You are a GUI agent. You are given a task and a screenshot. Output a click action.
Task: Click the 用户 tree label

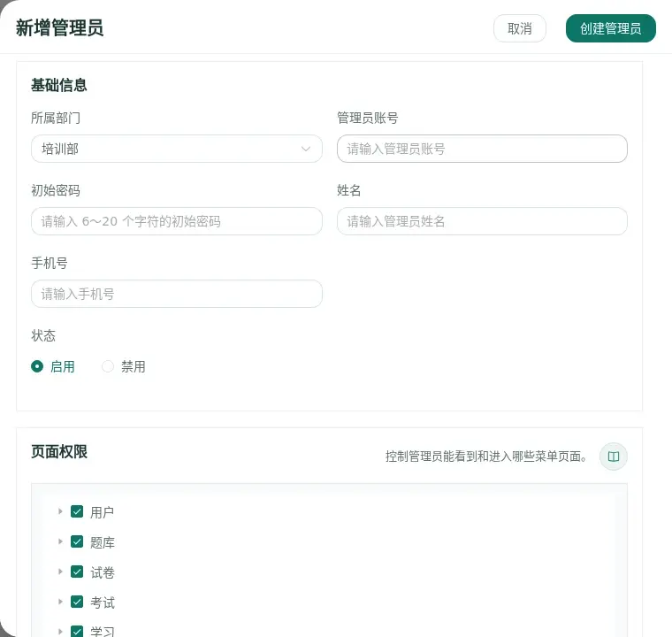[x=102, y=512]
